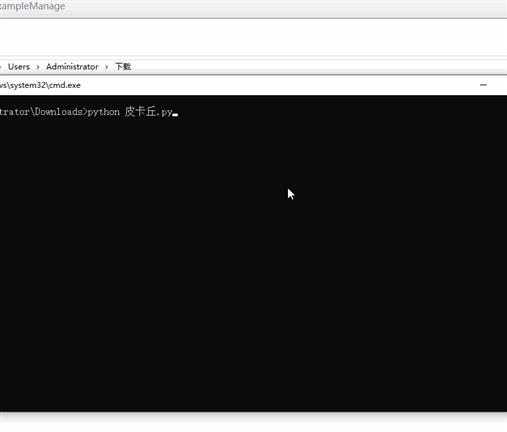
Task: Select the 下载 breadcrumb folder
Action: coord(123,67)
